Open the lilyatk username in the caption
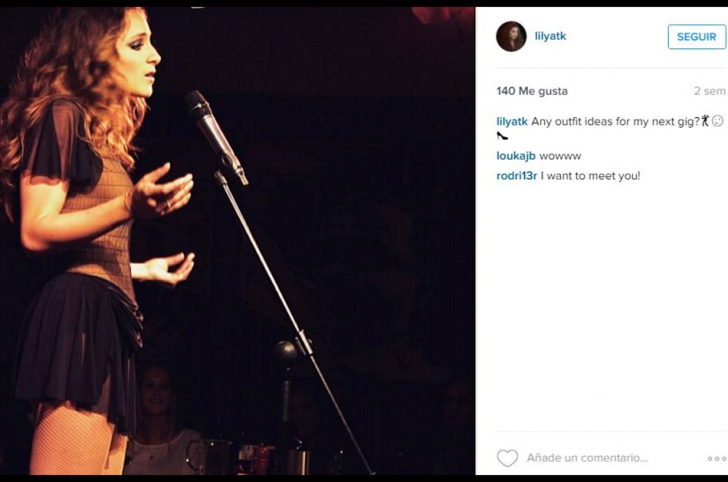 coord(512,122)
